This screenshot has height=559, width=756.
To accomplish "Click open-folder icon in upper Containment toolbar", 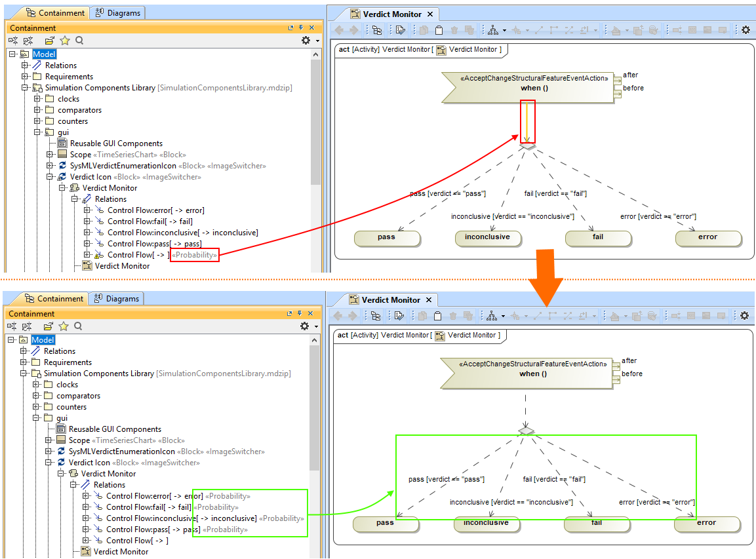I will coord(50,41).
